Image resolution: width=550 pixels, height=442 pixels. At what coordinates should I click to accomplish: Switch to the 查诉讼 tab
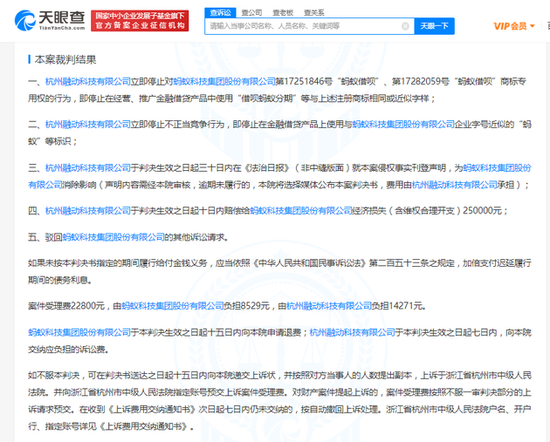pos(220,13)
